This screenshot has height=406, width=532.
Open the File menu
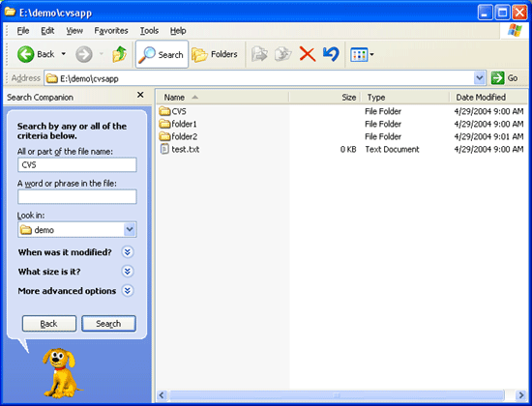click(x=23, y=31)
